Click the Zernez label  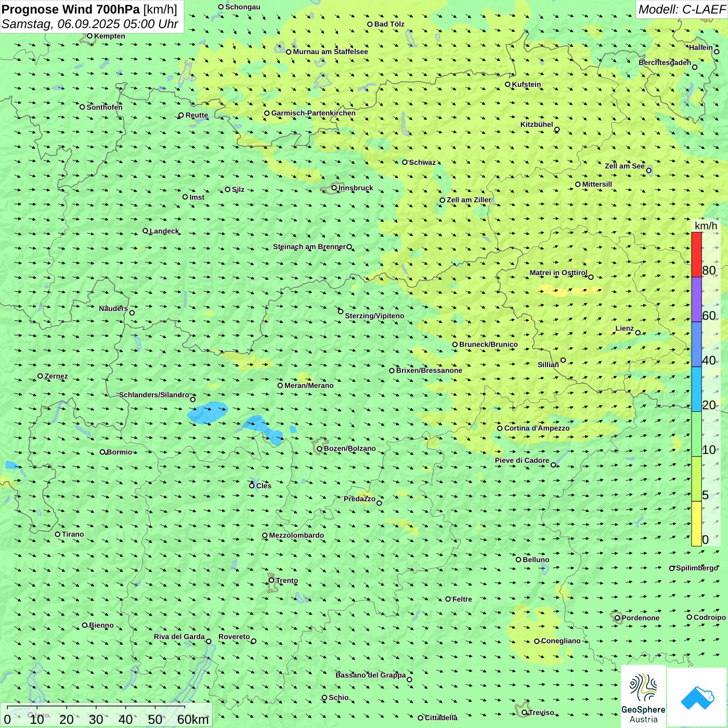56,376
